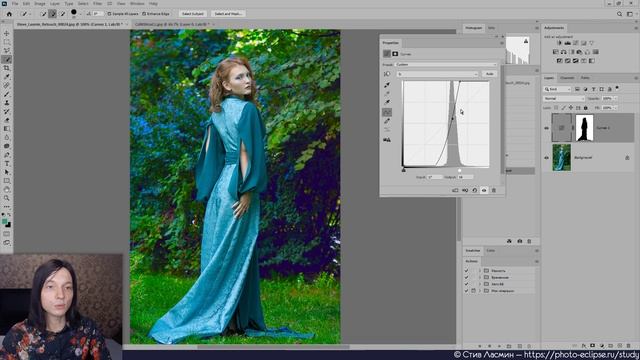Open the Image menu
Image resolution: width=640 pixels, height=360 pixels.
40,4
